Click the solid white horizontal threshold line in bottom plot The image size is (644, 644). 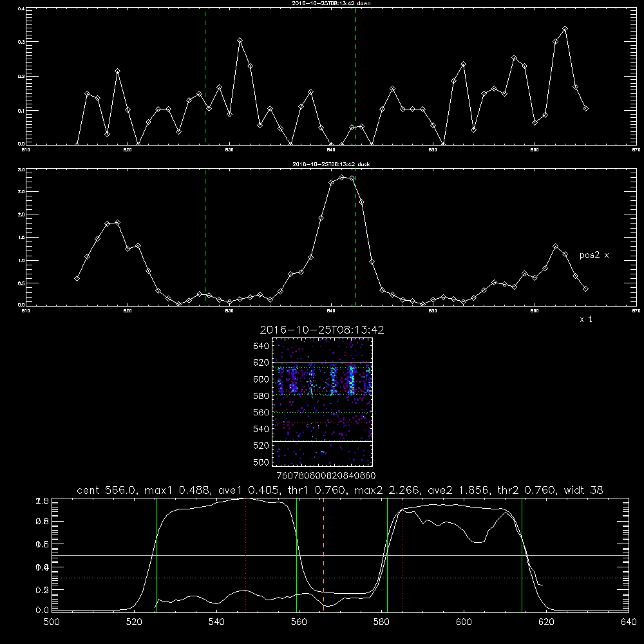(340, 555)
